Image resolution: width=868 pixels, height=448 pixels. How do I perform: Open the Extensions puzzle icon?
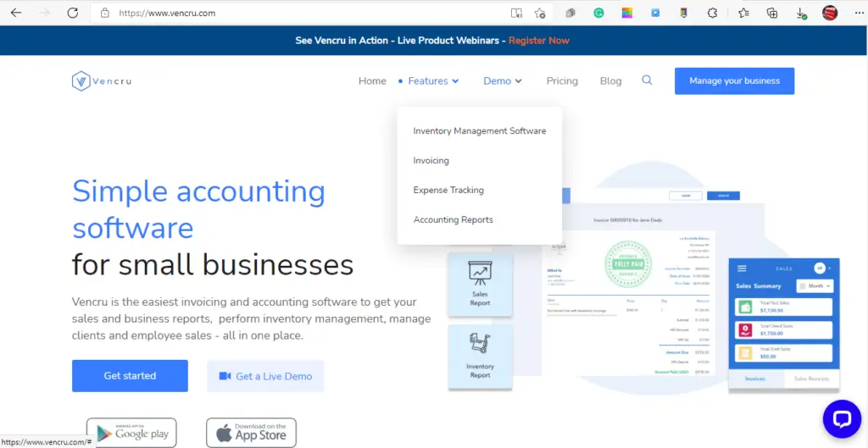tap(712, 14)
